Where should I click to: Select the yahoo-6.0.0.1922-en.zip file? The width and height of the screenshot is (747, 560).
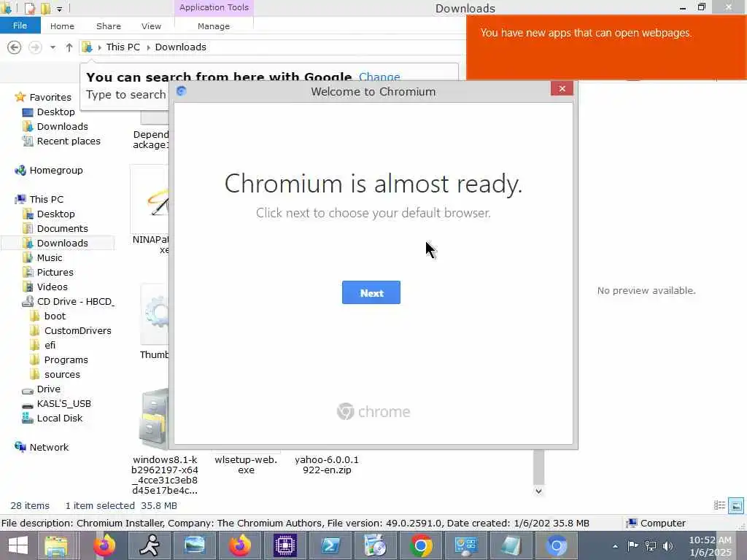click(x=326, y=464)
